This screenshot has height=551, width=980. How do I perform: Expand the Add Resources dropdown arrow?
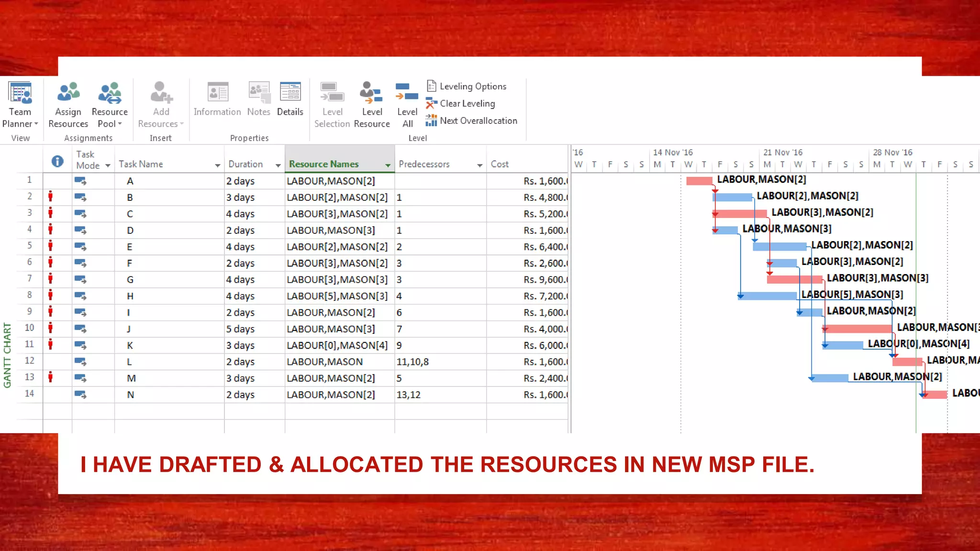point(182,124)
